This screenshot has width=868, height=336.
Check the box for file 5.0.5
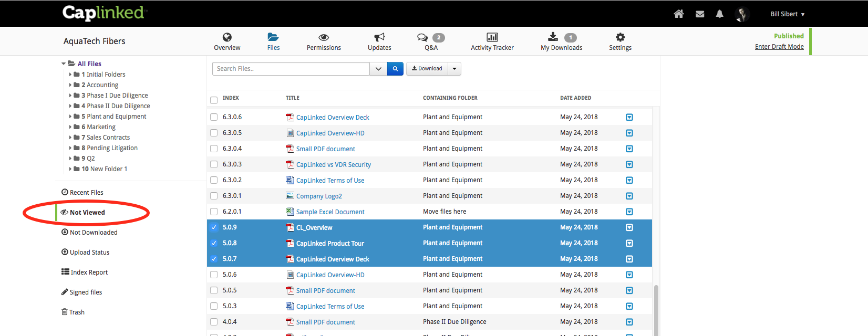click(x=214, y=290)
